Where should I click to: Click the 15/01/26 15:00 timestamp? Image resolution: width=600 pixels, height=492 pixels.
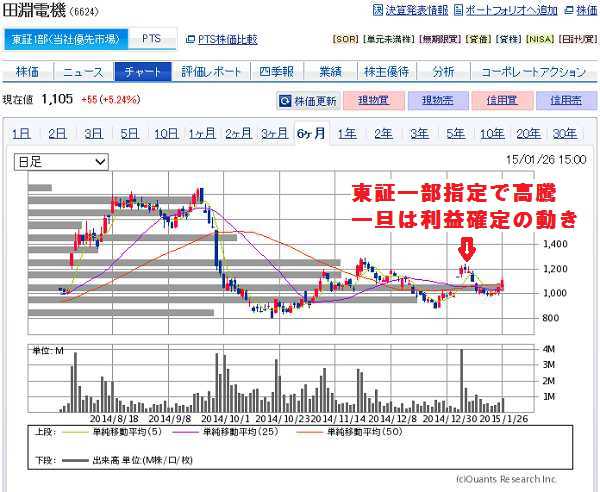[x=546, y=160]
